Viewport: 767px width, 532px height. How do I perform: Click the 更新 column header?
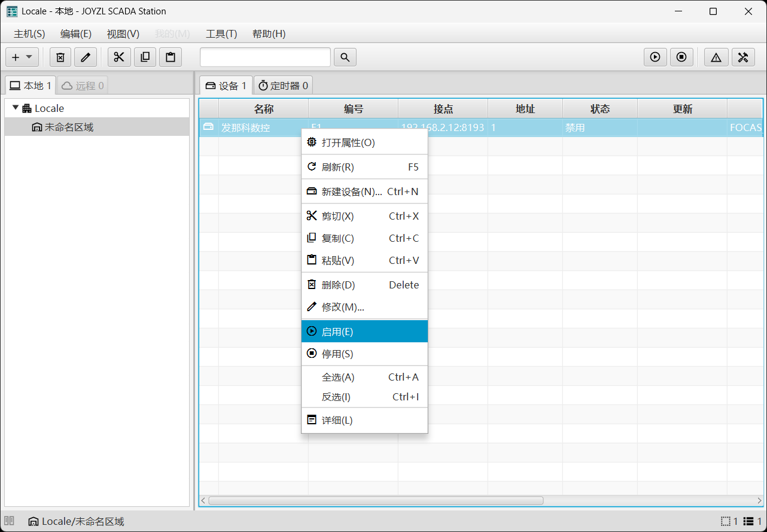click(683, 109)
